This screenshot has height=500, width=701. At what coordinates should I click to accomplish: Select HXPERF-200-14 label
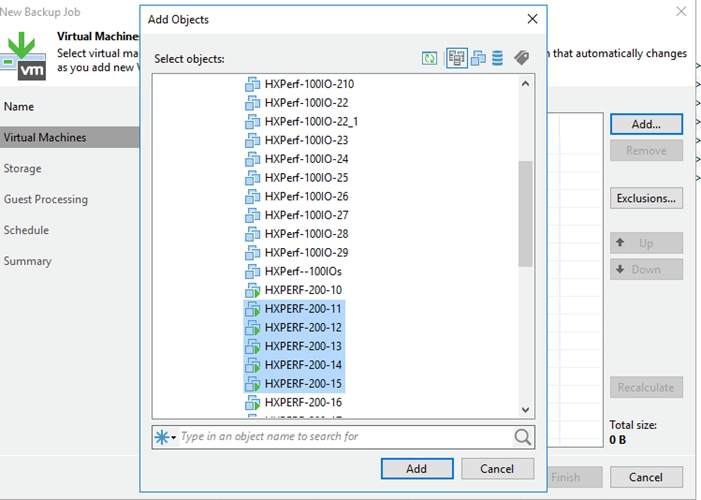303,365
